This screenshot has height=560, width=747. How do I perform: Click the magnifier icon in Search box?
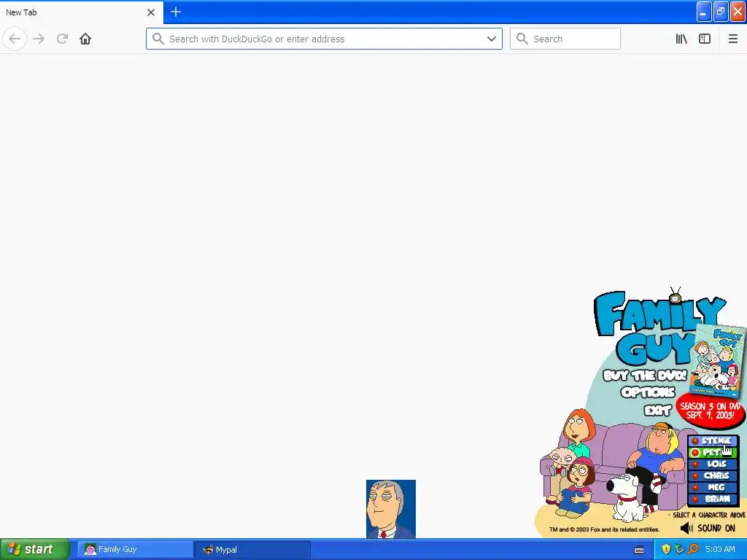pyautogui.click(x=522, y=39)
